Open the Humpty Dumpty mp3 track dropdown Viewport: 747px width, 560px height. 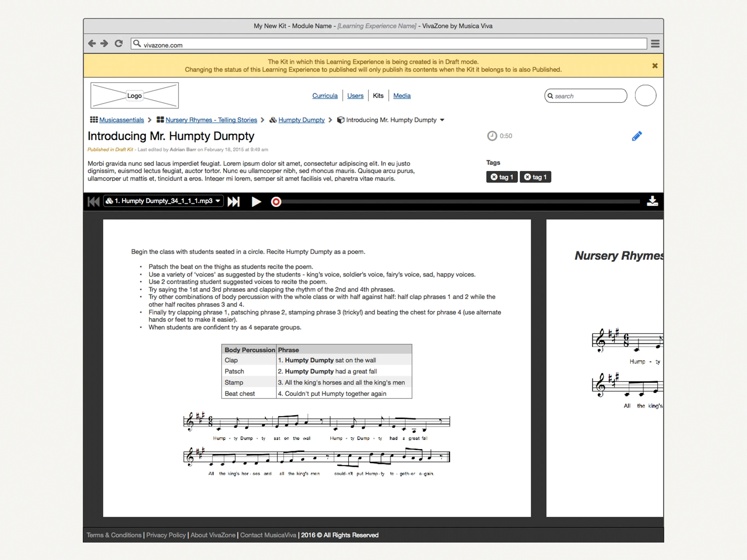(x=164, y=201)
